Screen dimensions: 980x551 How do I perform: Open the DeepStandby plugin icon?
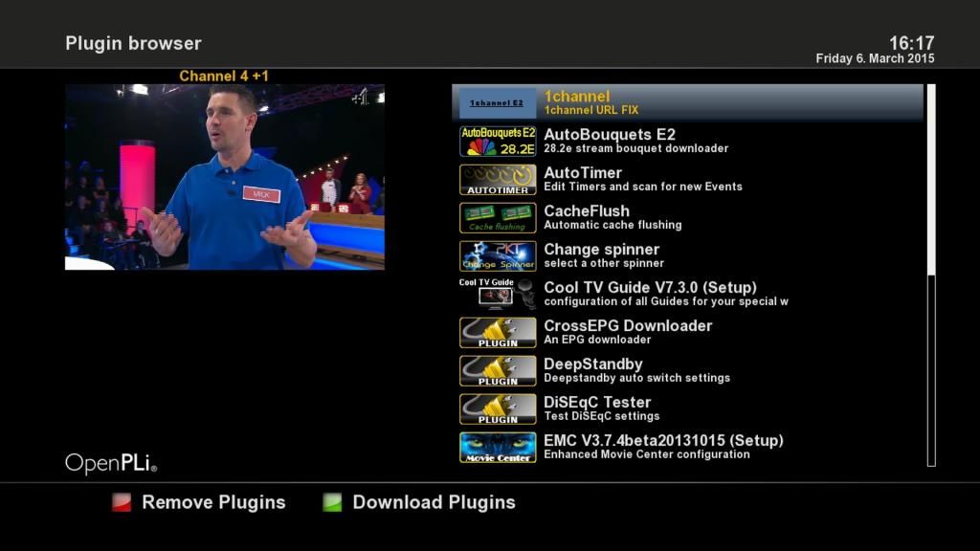[498, 370]
